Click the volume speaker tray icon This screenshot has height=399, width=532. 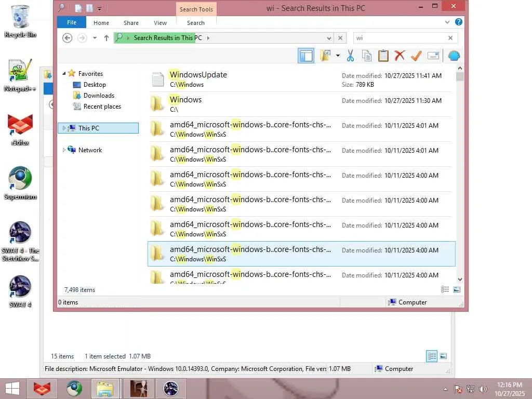coord(483,389)
